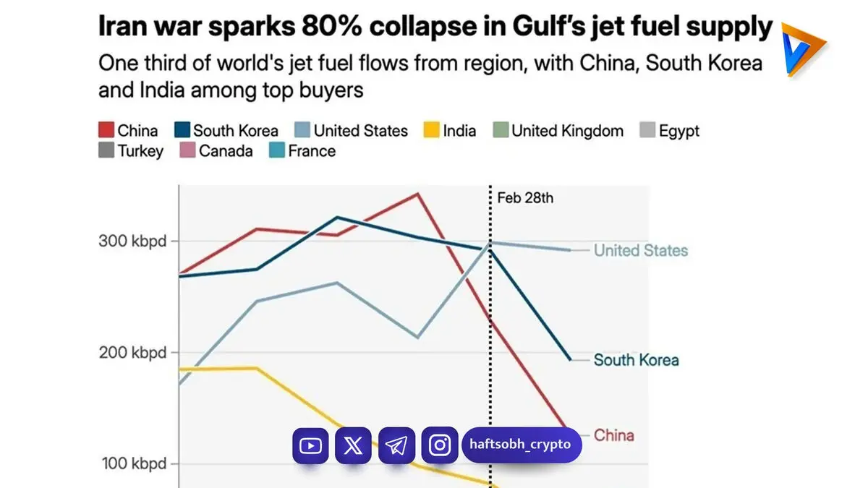Open the Telegram paper-plane icon
Image resolution: width=868 pixels, height=488 pixels.
pyautogui.click(x=396, y=445)
